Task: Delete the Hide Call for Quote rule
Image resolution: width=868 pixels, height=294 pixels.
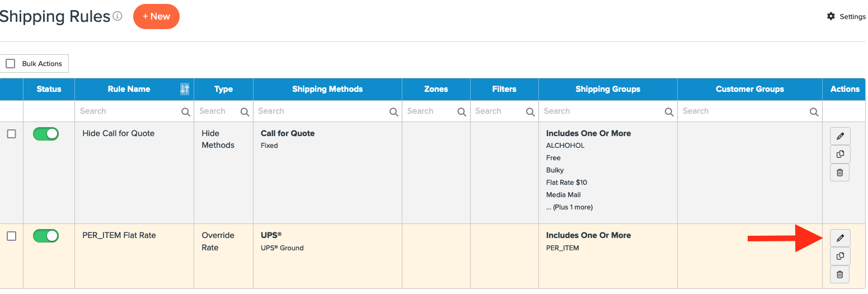Action: click(x=839, y=172)
